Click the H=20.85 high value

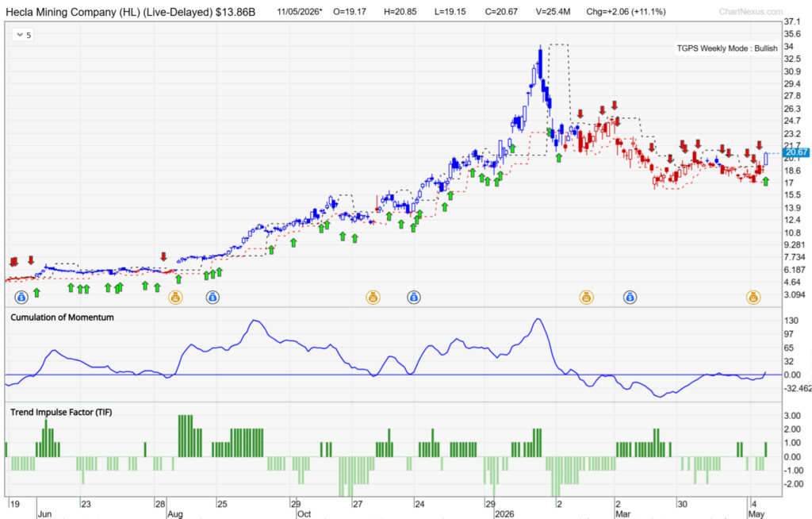(400, 11)
